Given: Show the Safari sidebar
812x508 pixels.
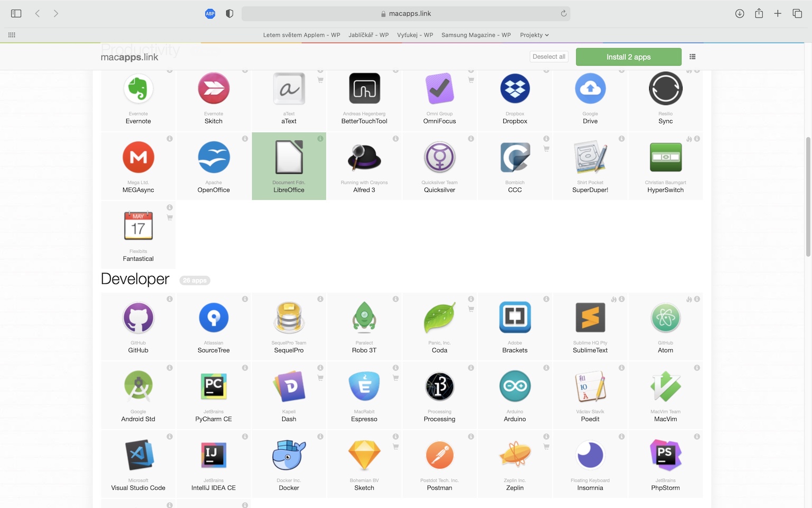Looking at the screenshot, I should click(16, 14).
